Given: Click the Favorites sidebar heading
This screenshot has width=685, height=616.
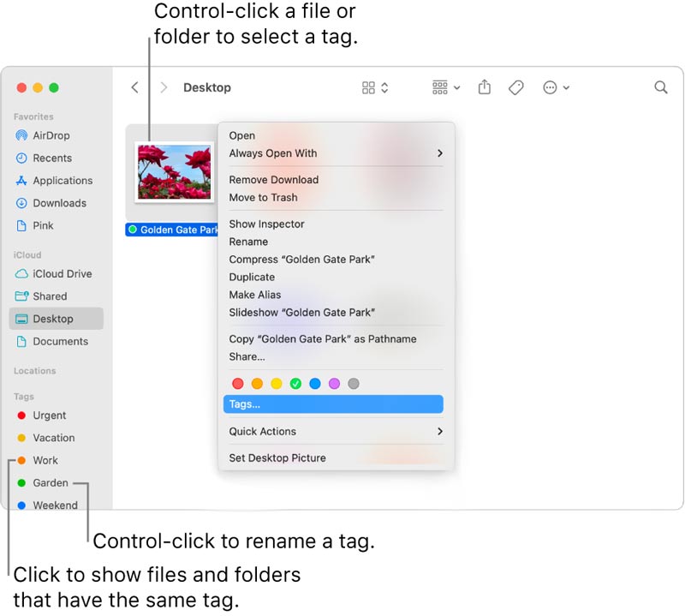Looking at the screenshot, I should click(33, 117).
